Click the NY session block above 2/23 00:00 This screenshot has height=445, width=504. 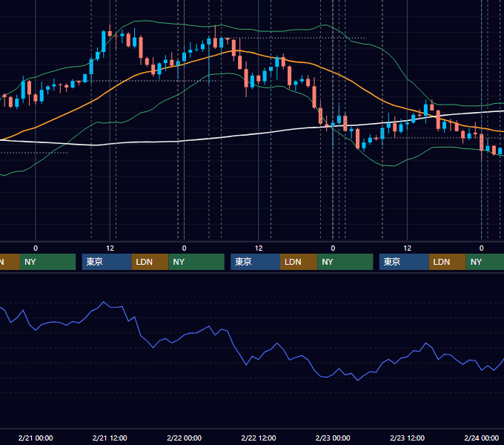coord(345,262)
